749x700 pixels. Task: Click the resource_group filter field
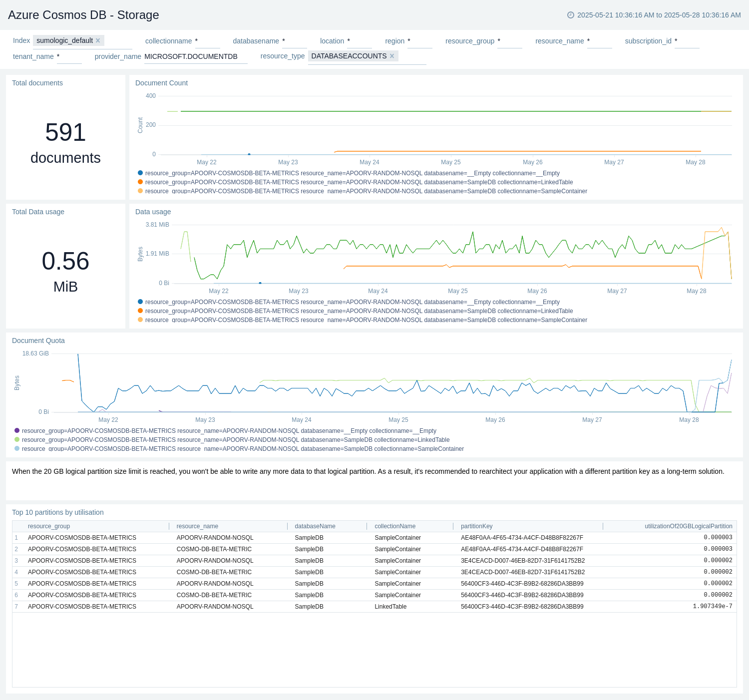coord(510,41)
